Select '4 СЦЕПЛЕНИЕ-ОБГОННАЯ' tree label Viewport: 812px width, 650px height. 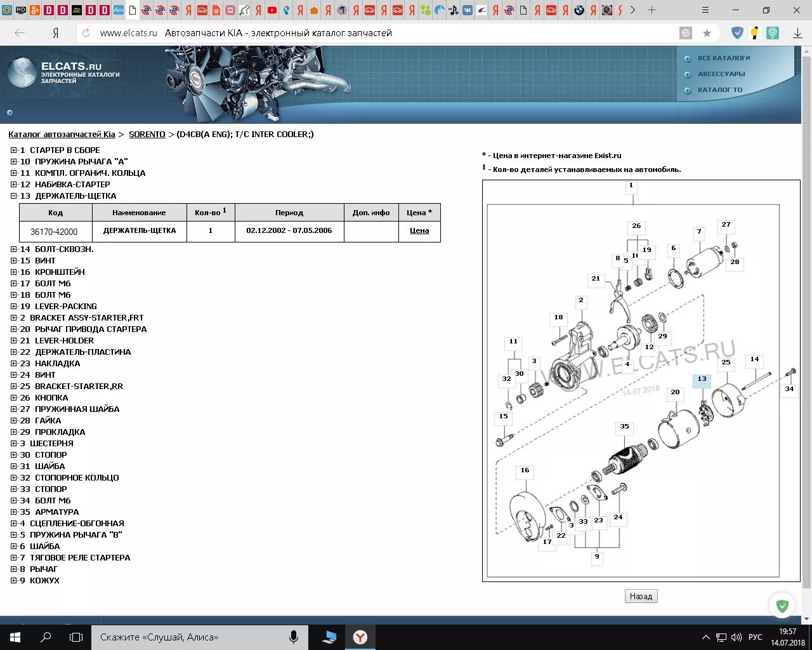72,524
